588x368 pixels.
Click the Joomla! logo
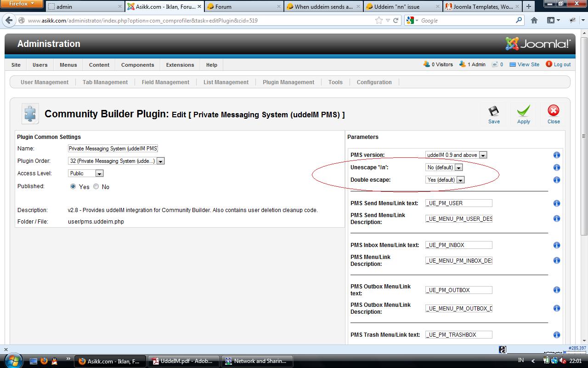pyautogui.click(x=538, y=44)
